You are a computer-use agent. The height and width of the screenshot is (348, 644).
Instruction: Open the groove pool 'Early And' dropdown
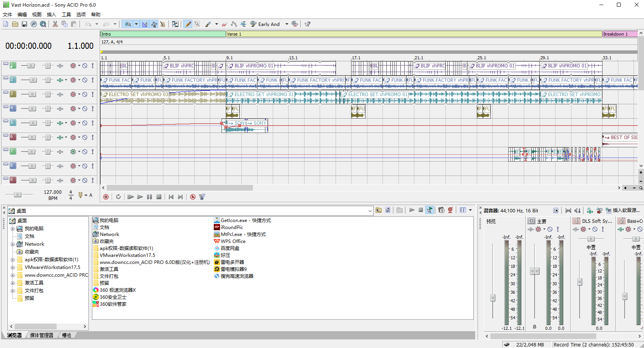(287, 24)
